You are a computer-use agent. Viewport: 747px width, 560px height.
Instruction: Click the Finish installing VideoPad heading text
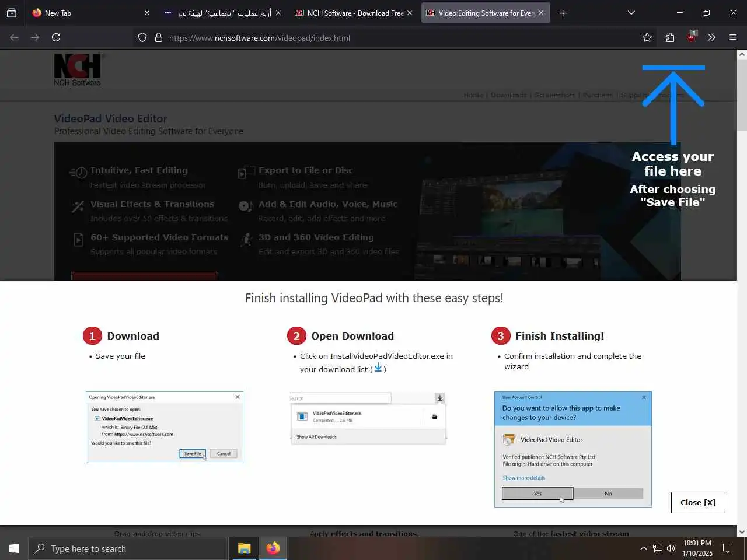tap(374, 298)
